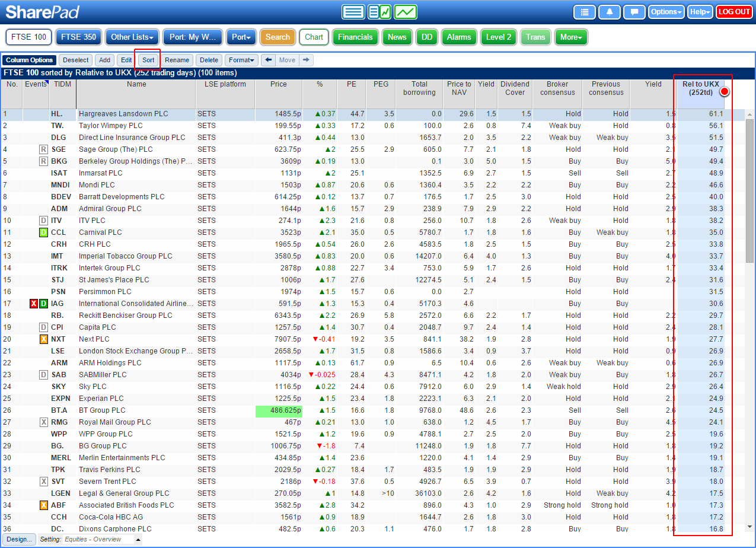This screenshot has height=548, width=756.
Task: Switch to the Alarms tab
Action: pos(459,37)
